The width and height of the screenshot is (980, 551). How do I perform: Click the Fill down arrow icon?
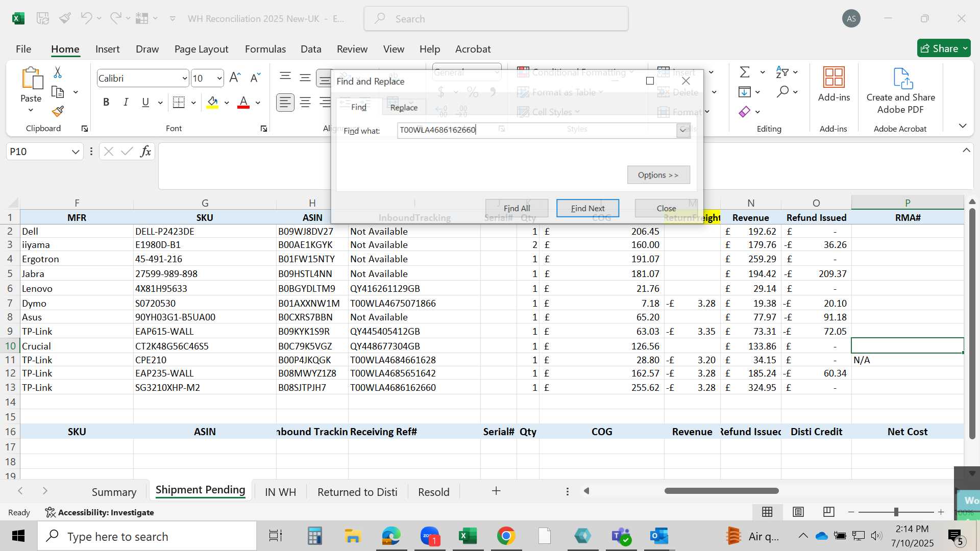tap(745, 92)
